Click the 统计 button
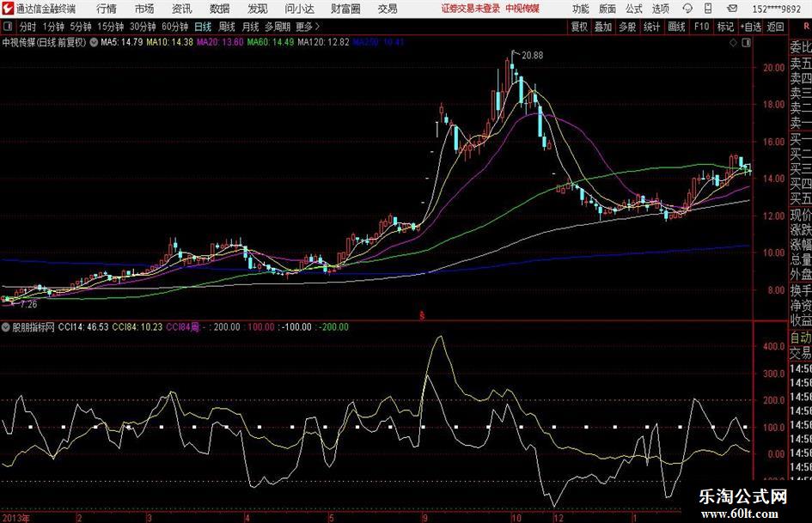812x523 pixels. pyautogui.click(x=652, y=27)
